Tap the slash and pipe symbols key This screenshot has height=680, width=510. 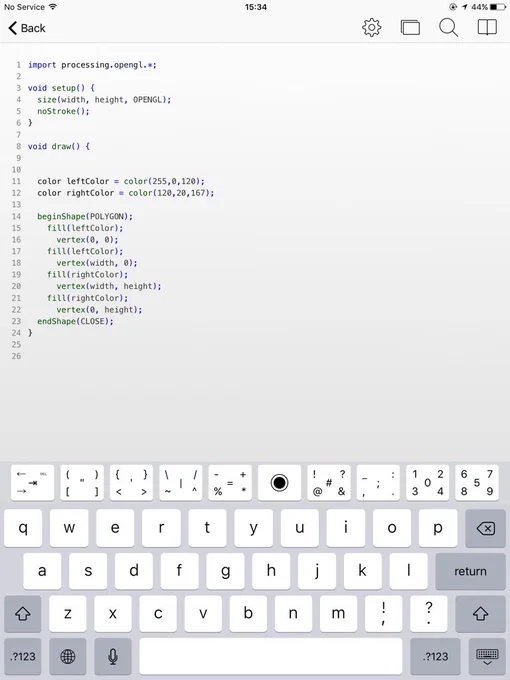tap(181, 483)
